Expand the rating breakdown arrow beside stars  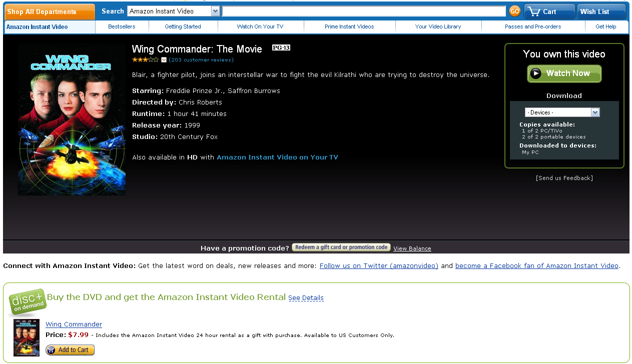tap(164, 60)
